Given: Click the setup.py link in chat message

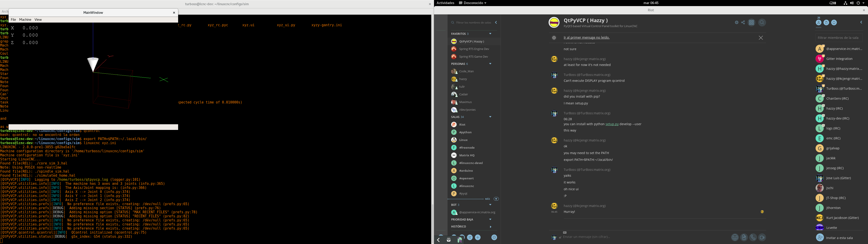Looking at the screenshot, I should pos(612,124).
